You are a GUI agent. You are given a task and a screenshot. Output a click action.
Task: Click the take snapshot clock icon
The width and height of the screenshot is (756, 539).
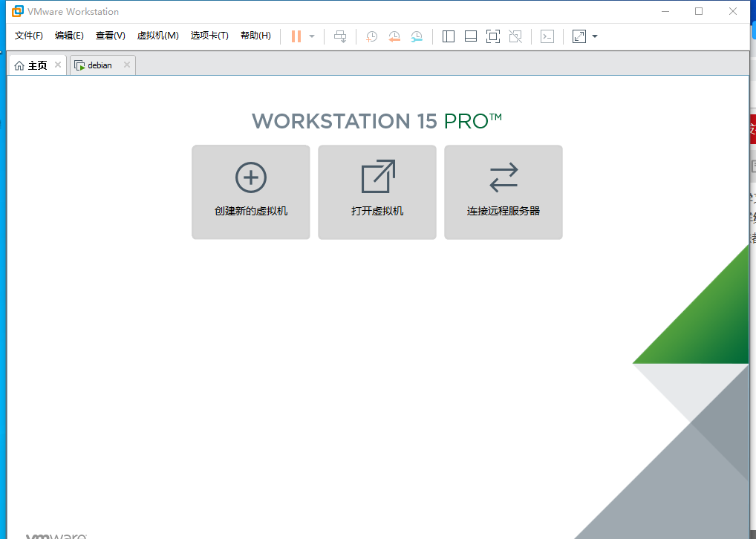(372, 36)
